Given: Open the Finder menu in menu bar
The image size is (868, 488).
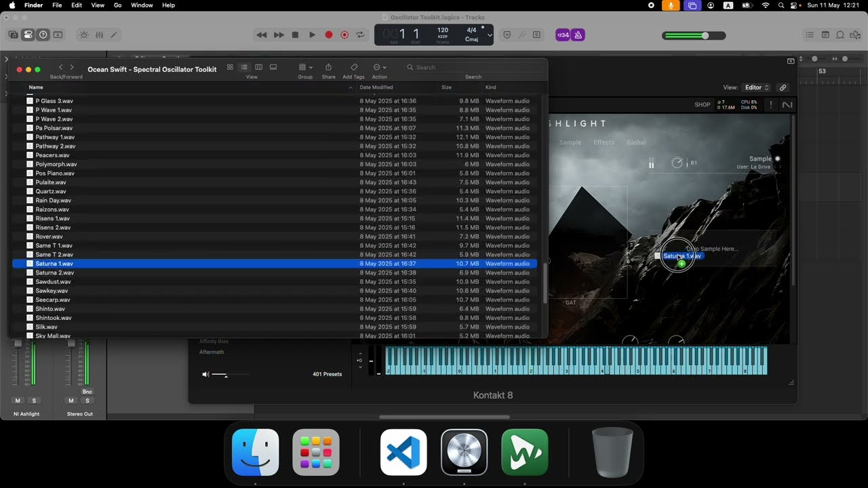Looking at the screenshot, I should 33,5.
